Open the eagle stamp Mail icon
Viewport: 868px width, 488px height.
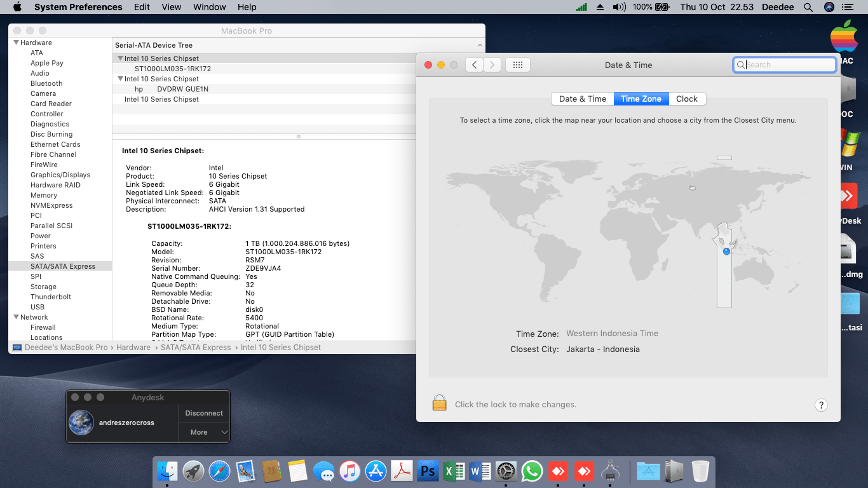245,471
